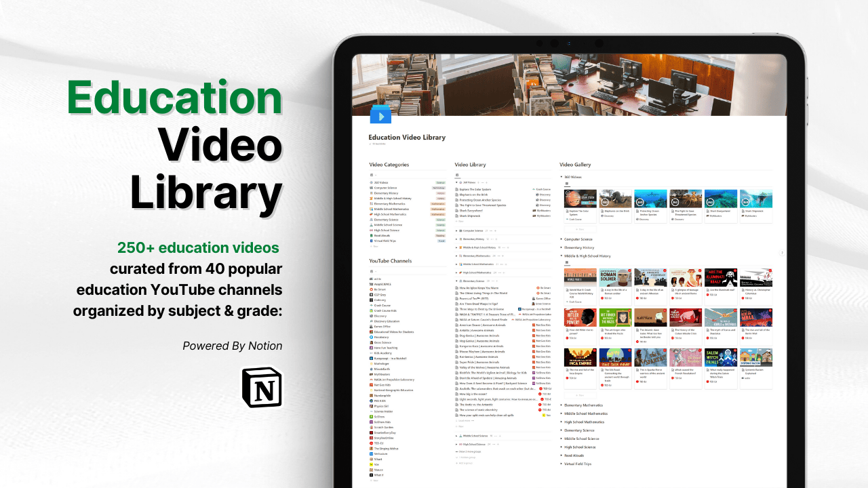Click the Mathematics tag beside Middle School Mathematics
The image size is (868, 488).
click(x=437, y=209)
